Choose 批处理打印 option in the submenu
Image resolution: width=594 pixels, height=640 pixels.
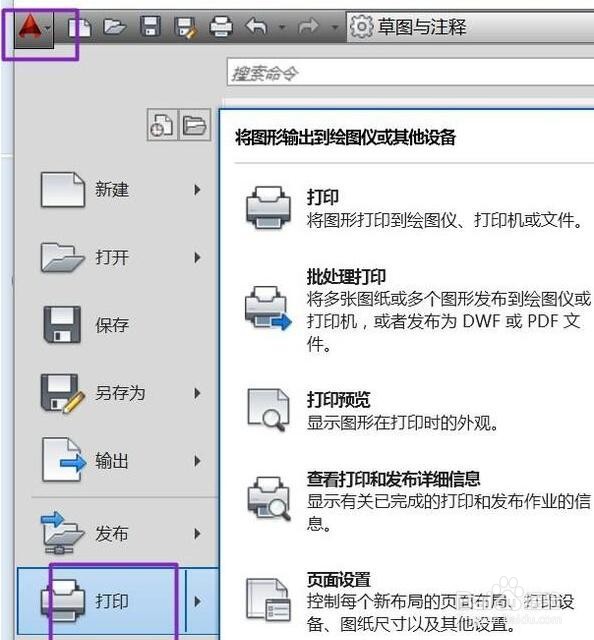click(x=416, y=310)
